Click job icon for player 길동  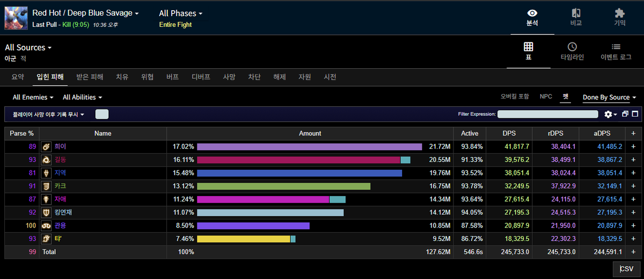coord(47,160)
